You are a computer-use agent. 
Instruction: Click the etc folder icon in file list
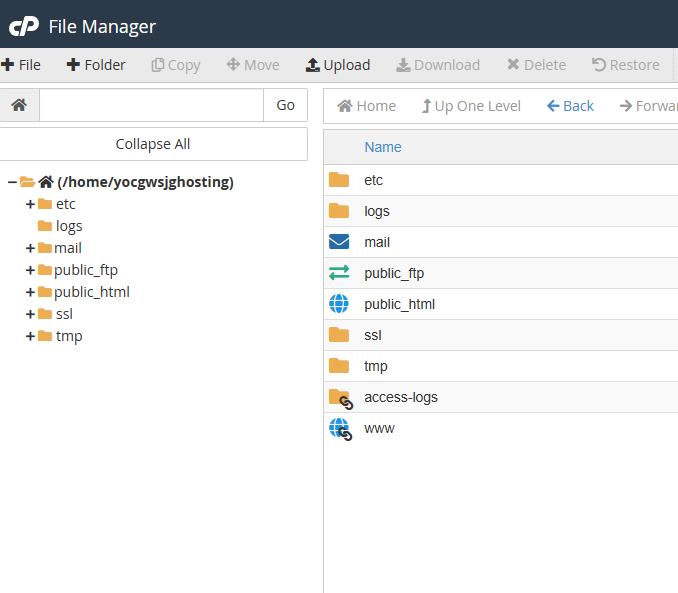click(339, 180)
